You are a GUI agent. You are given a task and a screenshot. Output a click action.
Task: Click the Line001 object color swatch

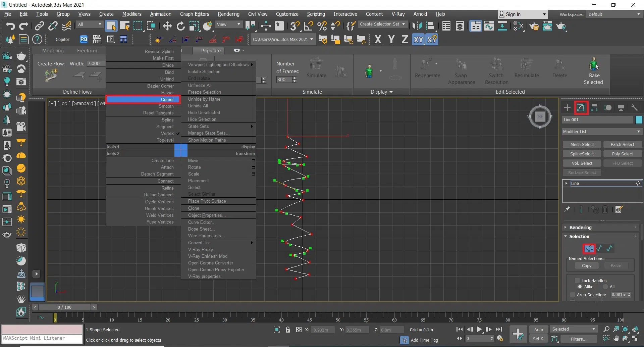tap(639, 120)
